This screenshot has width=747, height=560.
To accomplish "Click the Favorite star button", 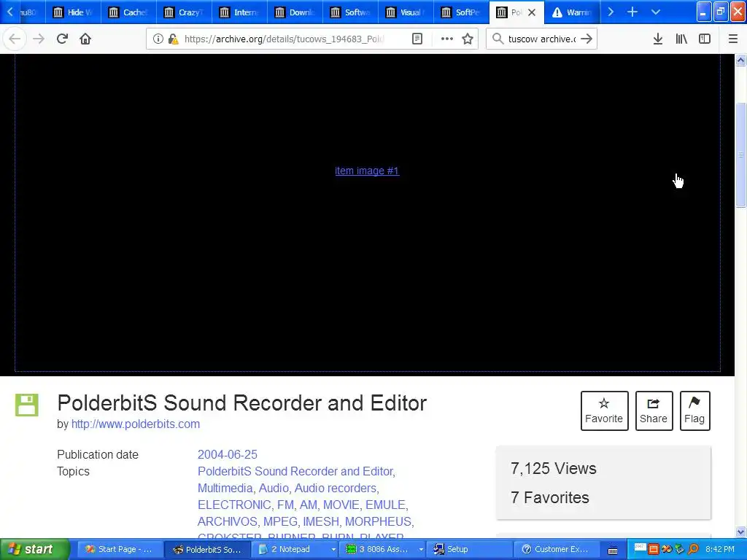I will pos(604,411).
